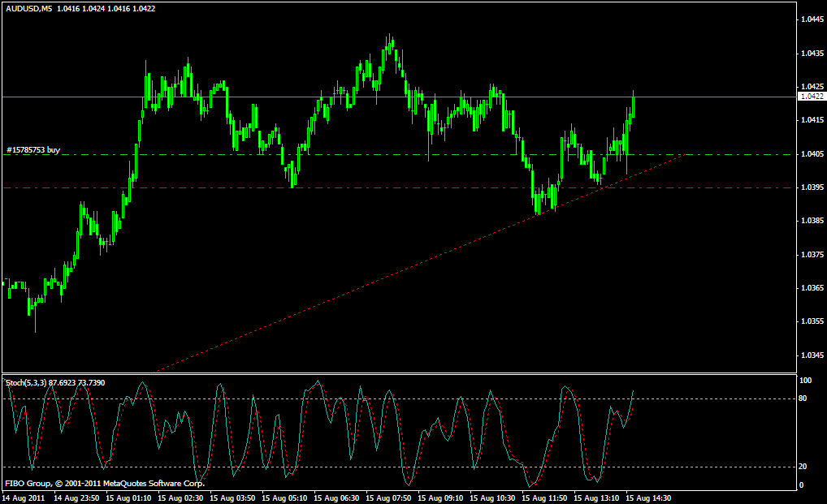Select the #15785753 buy order label
Viewport: 827px width, 504px height.
coord(33,150)
